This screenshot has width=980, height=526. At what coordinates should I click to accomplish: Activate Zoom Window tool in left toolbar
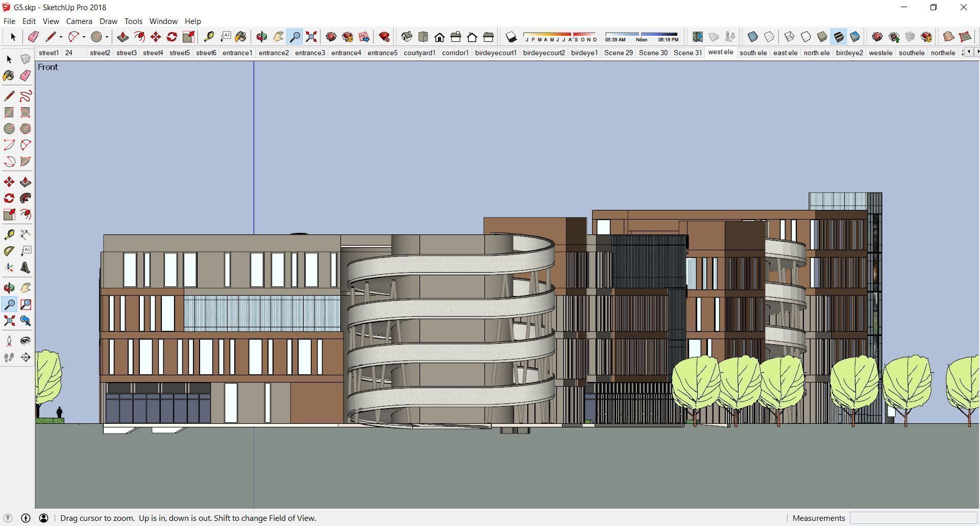point(26,304)
